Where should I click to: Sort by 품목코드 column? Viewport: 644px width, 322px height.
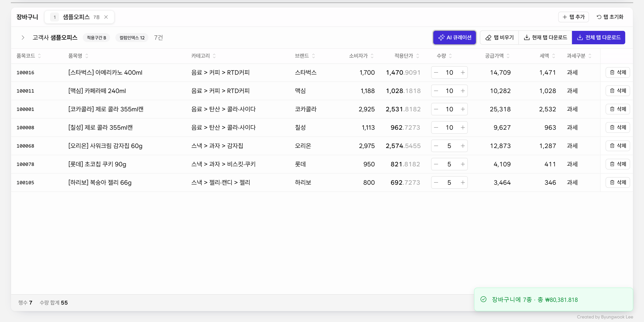point(28,56)
